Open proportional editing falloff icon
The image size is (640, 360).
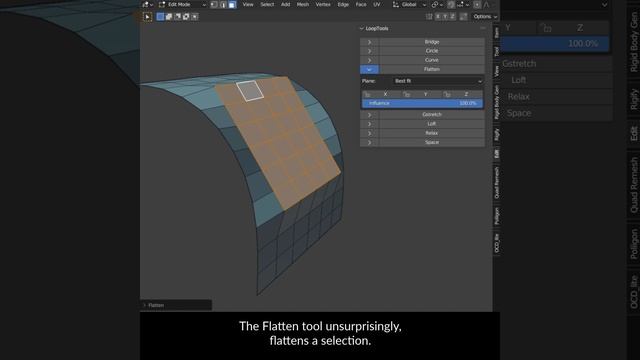(487, 4)
